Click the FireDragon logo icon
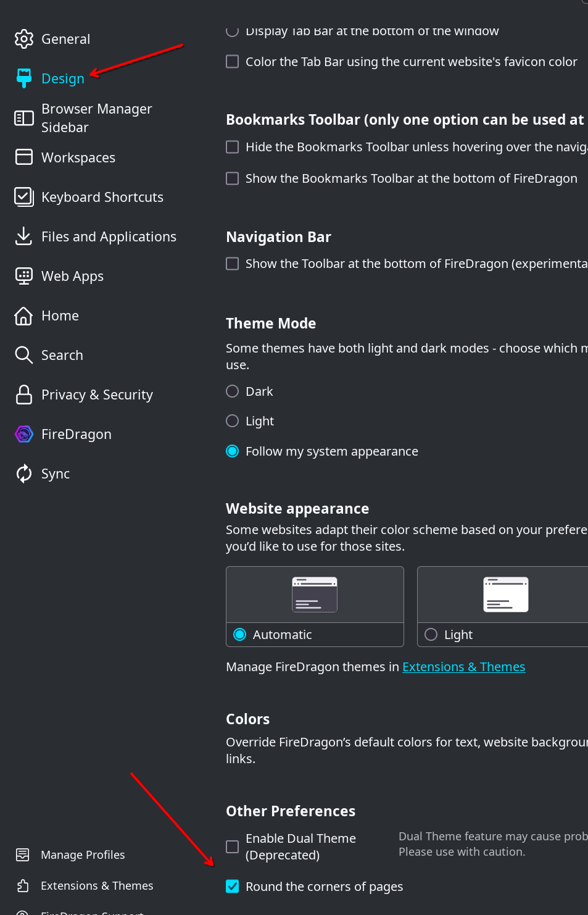The width and height of the screenshot is (588, 915). tap(23, 434)
